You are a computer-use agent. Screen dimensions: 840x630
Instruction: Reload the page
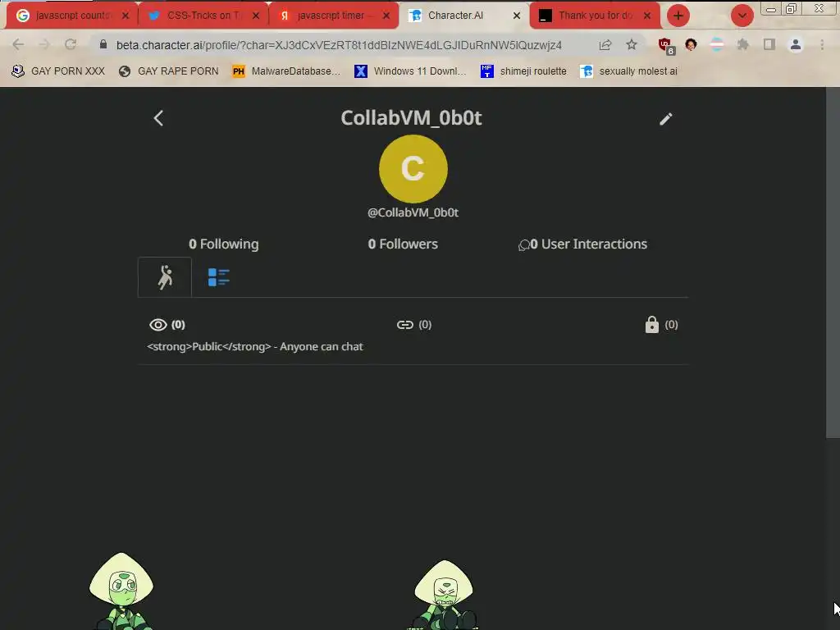[x=71, y=44]
